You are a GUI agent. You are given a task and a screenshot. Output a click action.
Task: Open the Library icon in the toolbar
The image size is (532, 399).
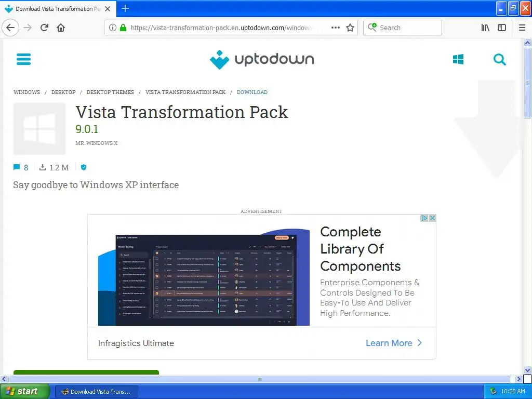(x=485, y=28)
